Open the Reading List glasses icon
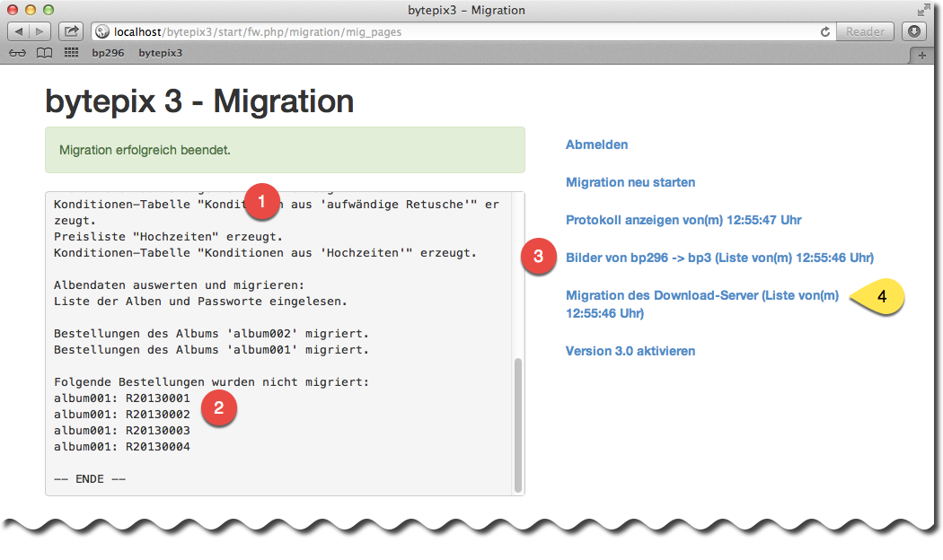 click(17, 53)
